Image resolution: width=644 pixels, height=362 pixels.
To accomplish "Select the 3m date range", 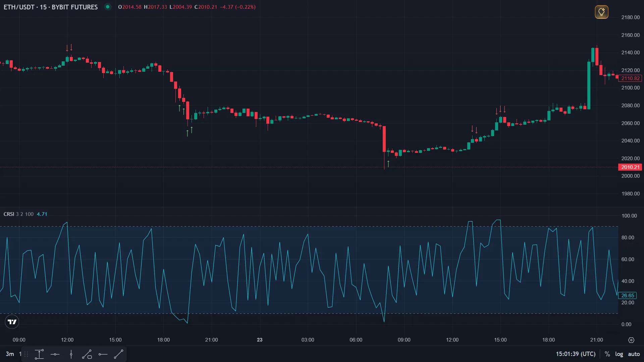I will click(x=10, y=354).
